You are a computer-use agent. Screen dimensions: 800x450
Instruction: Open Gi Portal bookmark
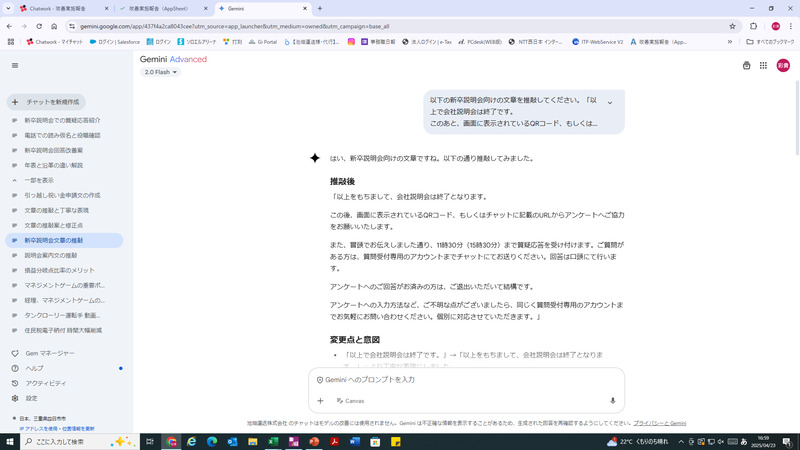tap(262, 42)
